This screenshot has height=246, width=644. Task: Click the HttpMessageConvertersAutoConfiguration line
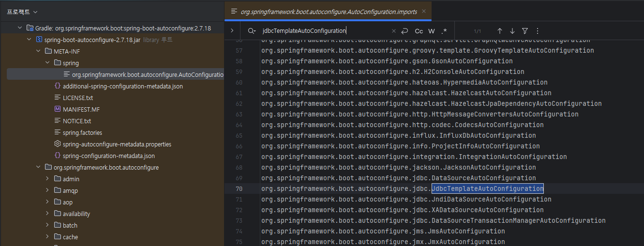420,114
